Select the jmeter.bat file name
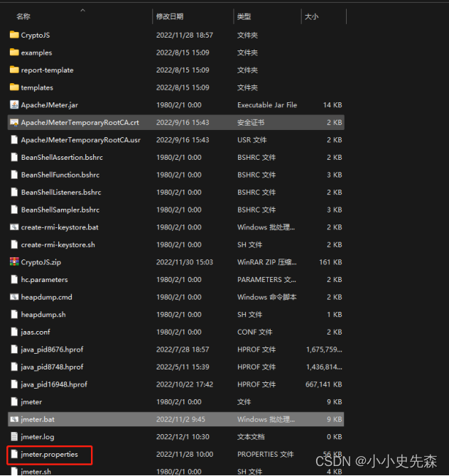This screenshot has width=449, height=476. (38, 420)
